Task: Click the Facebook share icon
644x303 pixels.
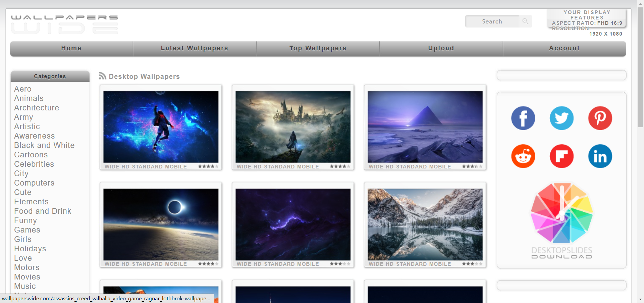Action: pos(523,118)
